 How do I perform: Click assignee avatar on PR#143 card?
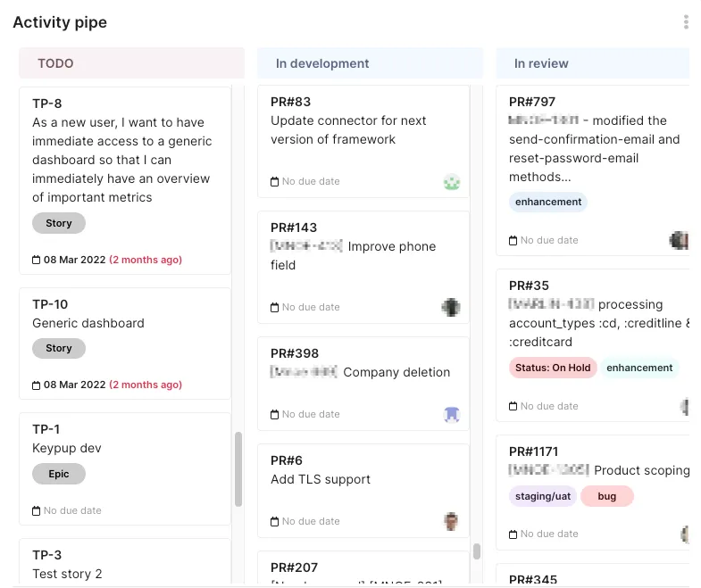tap(451, 308)
